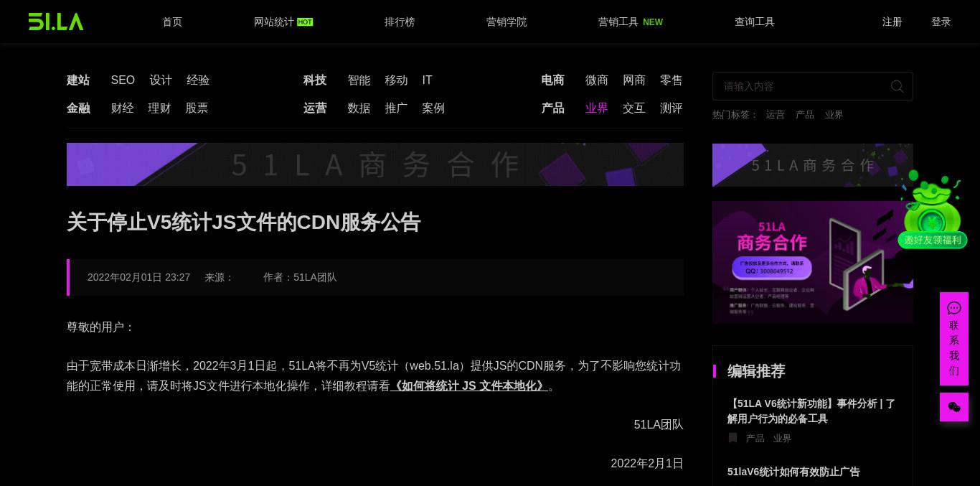
Task: Click the date 2022年02月01日 23:27
Action: [138, 277]
